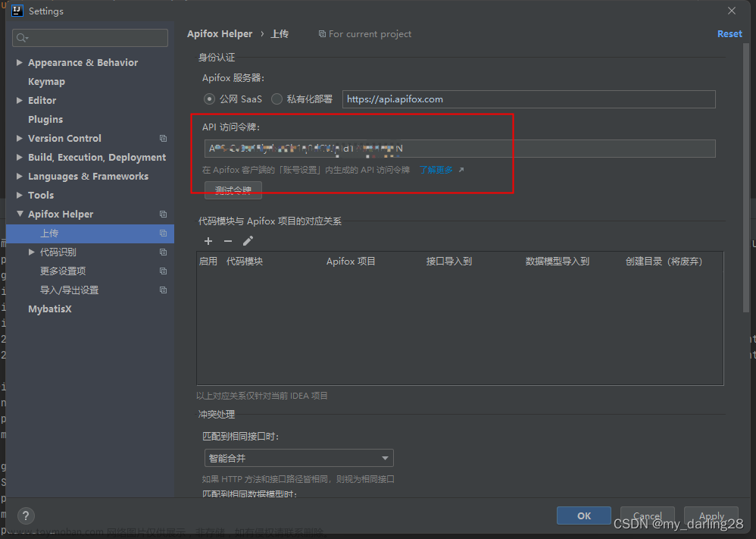Viewport: 756px width, 539px height.
Task: Click the search magnifier icon
Action: coord(22,38)
